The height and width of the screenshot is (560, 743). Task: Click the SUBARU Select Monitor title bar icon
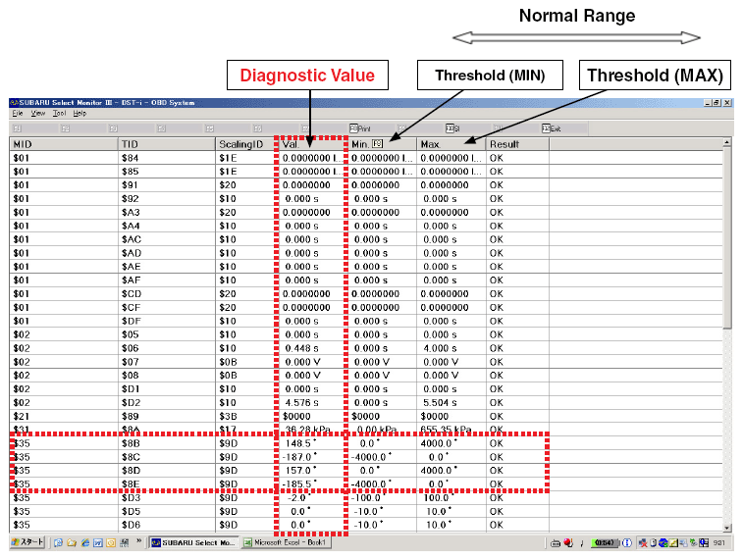[x=15, y=103]
